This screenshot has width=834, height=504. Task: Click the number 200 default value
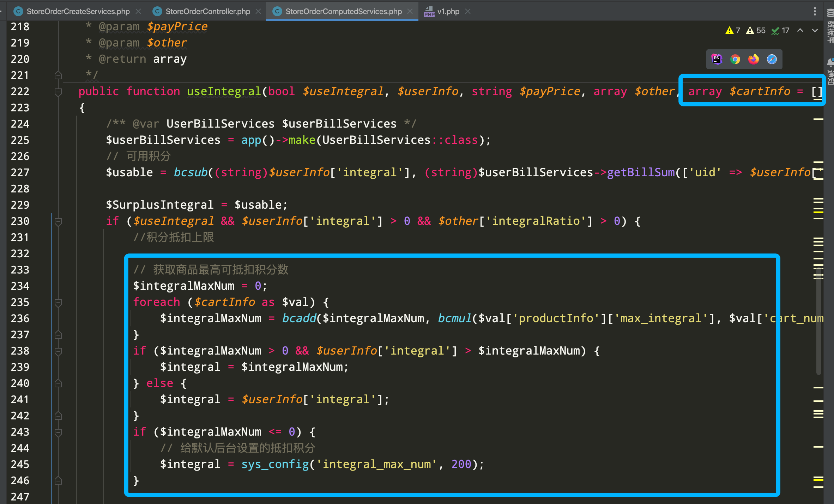tap(461, 464)
